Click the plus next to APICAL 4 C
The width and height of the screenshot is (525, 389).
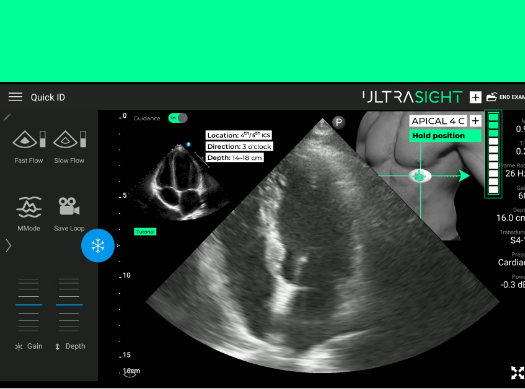pos(475,121)
